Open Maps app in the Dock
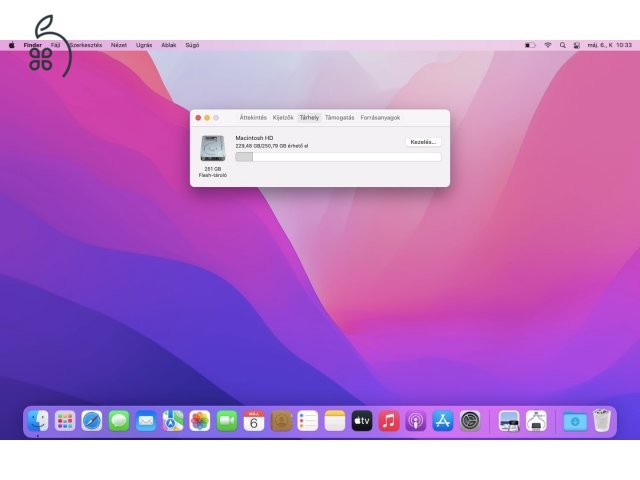Viewport: 640px width, 480px height. (x=173, y=421)
